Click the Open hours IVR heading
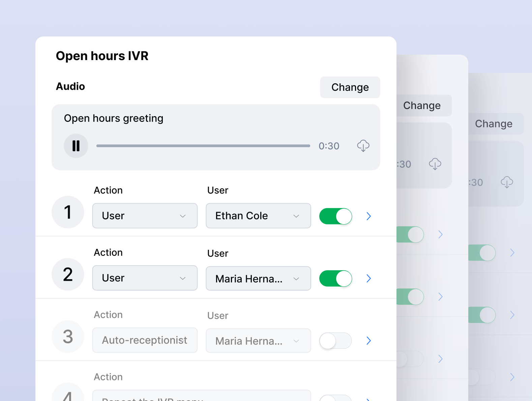This screenshot has height=401, width=532. pyautogui.click(x=102, y=56)
